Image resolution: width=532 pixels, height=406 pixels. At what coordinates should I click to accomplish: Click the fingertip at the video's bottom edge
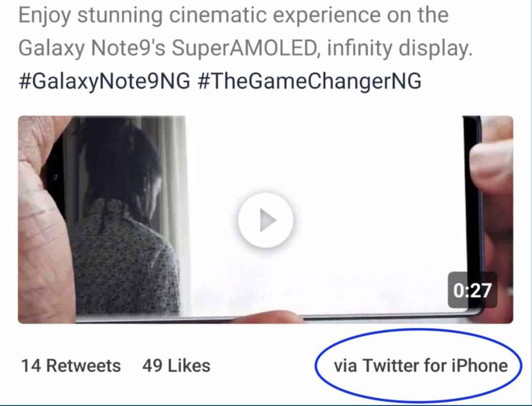point(267,318)
